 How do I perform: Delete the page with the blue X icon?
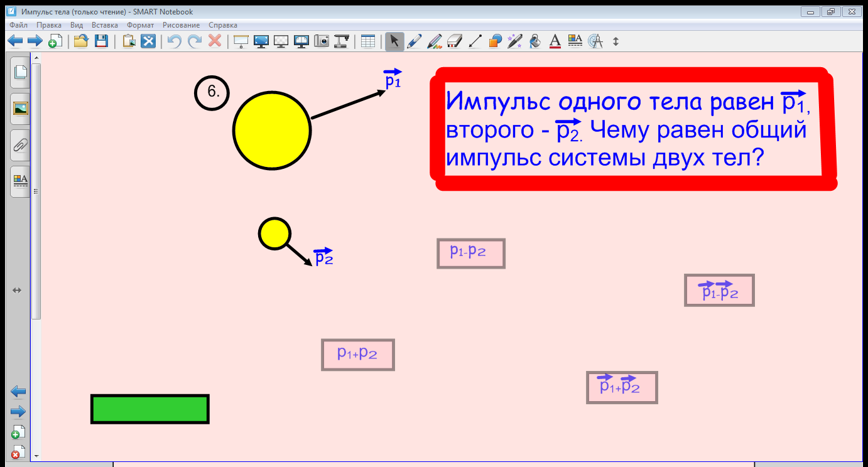coord(148,41)
